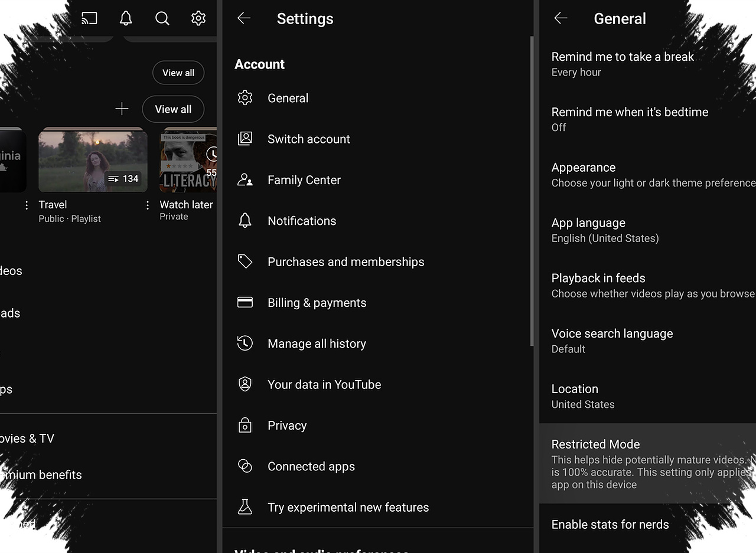
Task: Open the Travel playlist thumbnail
Action: (93, 160)
